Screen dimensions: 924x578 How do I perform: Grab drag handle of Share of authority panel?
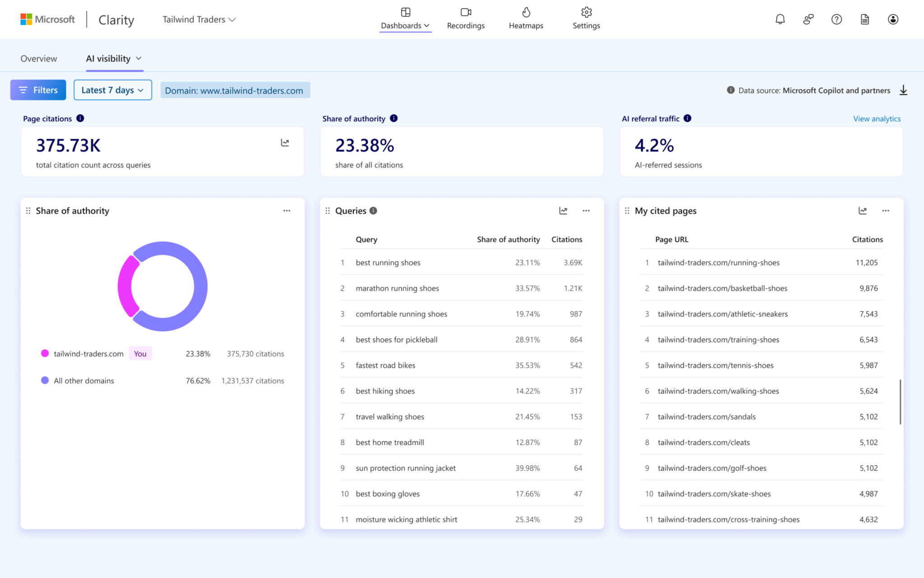[x=28, y=211]
